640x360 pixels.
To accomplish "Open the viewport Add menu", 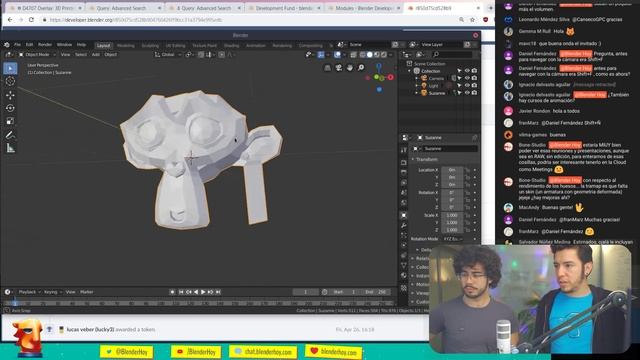I will (x=96, y=54).
